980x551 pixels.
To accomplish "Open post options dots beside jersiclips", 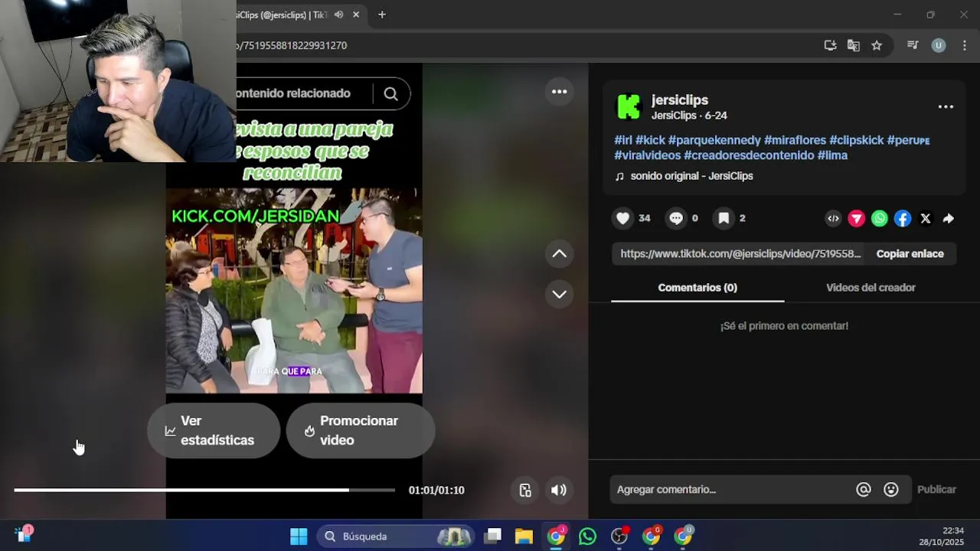I will pyautogui.click(x=946, y=107).
